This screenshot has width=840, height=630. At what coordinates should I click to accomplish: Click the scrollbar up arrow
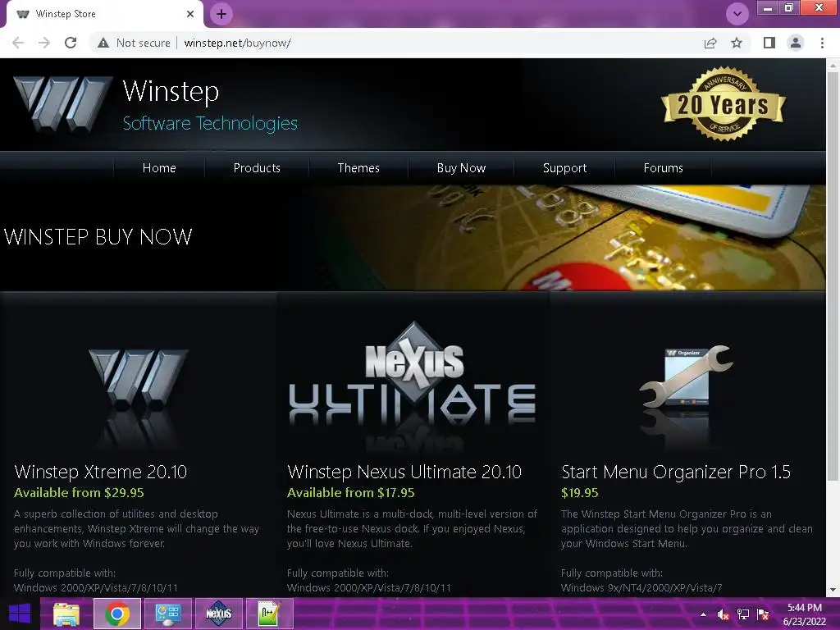[833, 66]
